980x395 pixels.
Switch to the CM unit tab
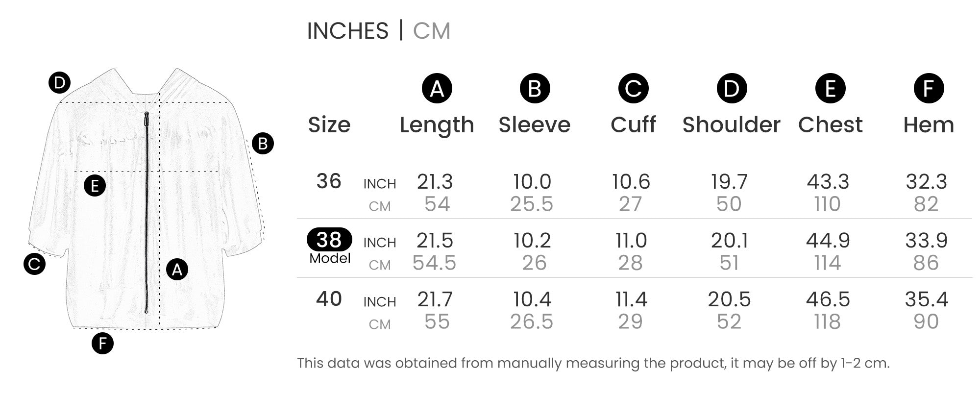click(431, 31)
